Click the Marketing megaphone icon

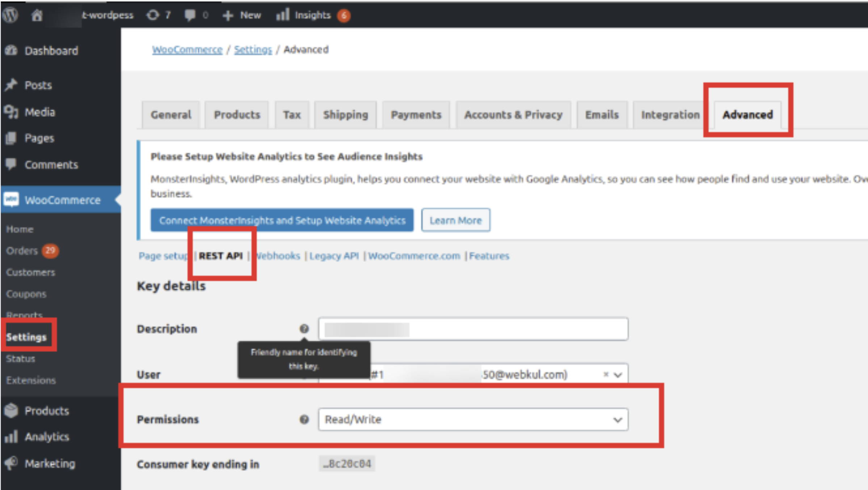(x=11, y=463)
